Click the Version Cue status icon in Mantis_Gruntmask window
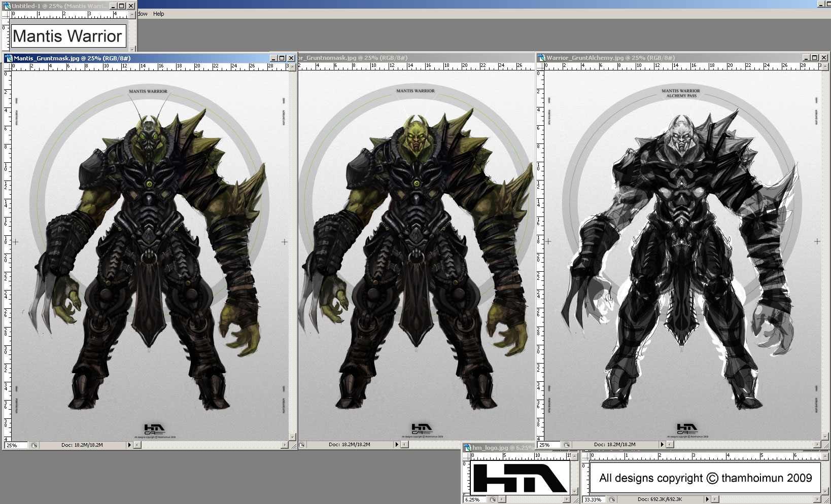 34,445
